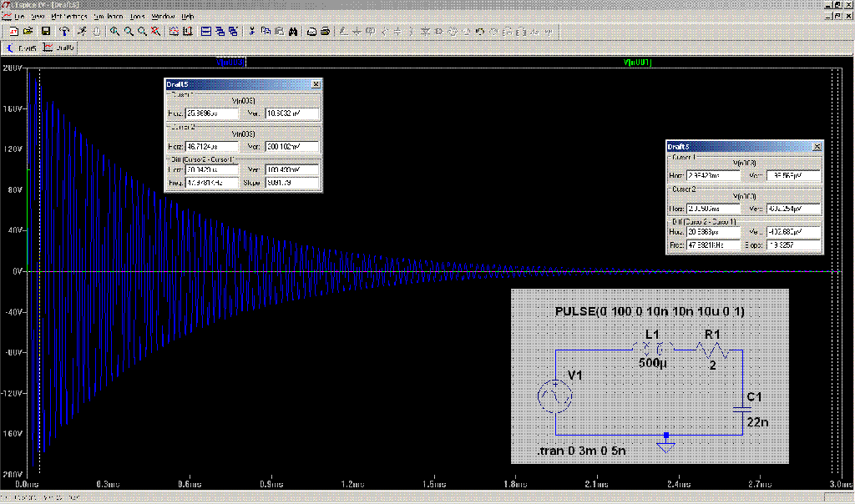The image size is (855, 504).
Task: Switch to the second Draft5 waveform tab
Action: (59, 48)
